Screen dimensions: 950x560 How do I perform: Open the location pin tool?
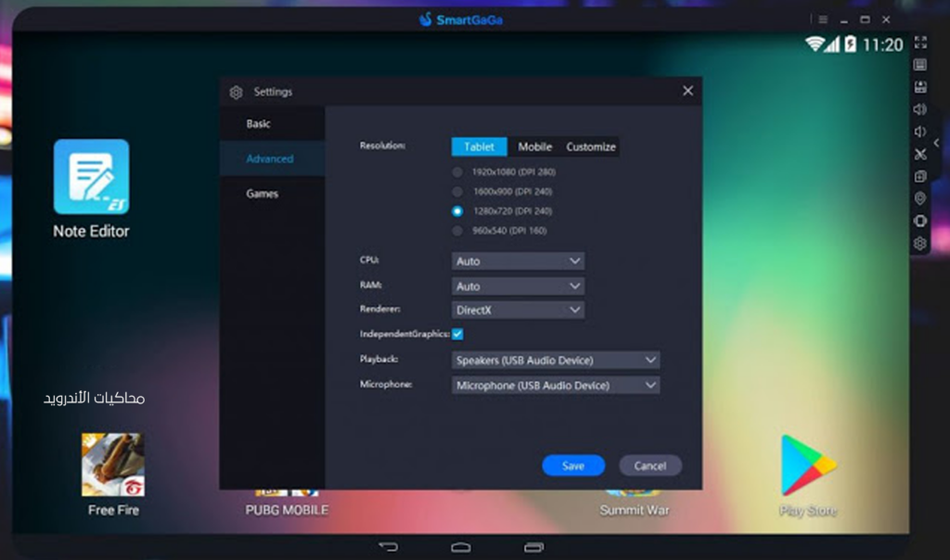tap(920, 198)
